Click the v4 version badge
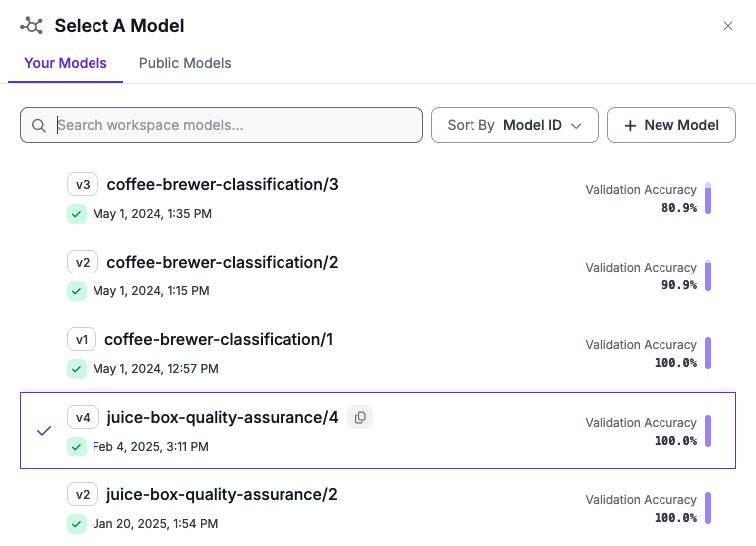This screenshot has width=756, height=546. pyautogui.click(x=83, y=418)
